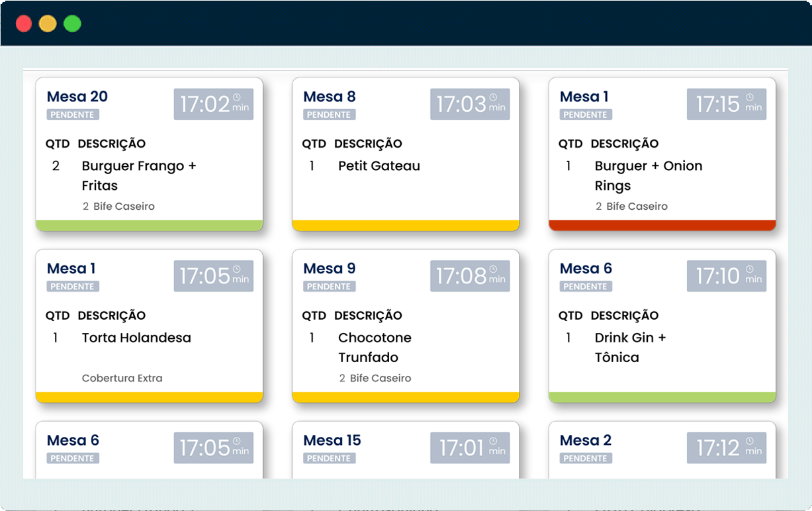Click the clock icon on Mesa 20 timer
The height and width of the screenshot is (511, 812).
click(237, 97)
